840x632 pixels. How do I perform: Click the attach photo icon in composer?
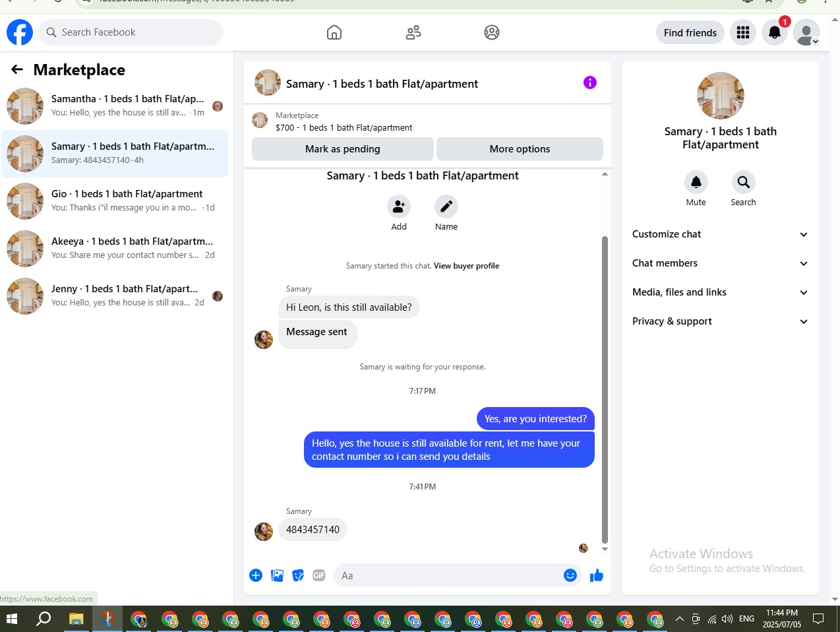pos(278,575)
